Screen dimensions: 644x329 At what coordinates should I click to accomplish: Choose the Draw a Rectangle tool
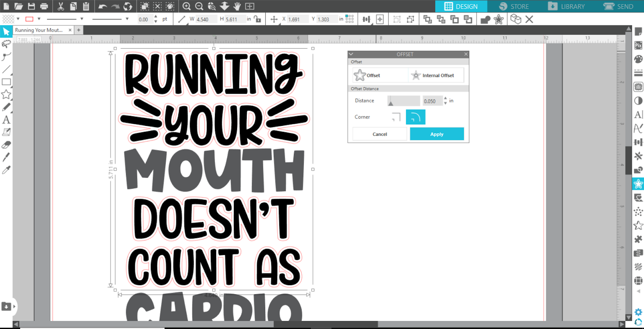point(6,82)
